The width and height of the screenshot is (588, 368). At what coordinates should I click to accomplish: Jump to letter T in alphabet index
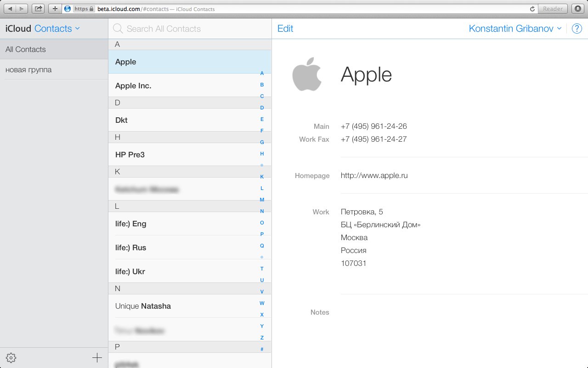pos(262,269)
